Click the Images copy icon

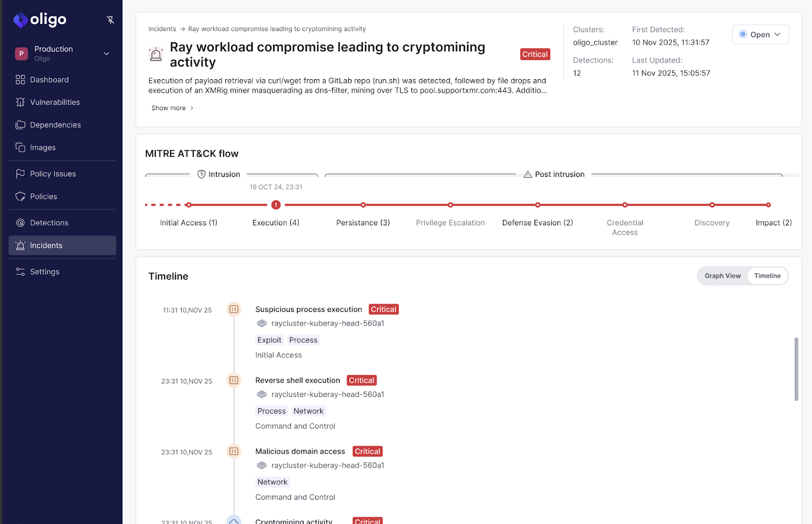click(x=20, y=147)
